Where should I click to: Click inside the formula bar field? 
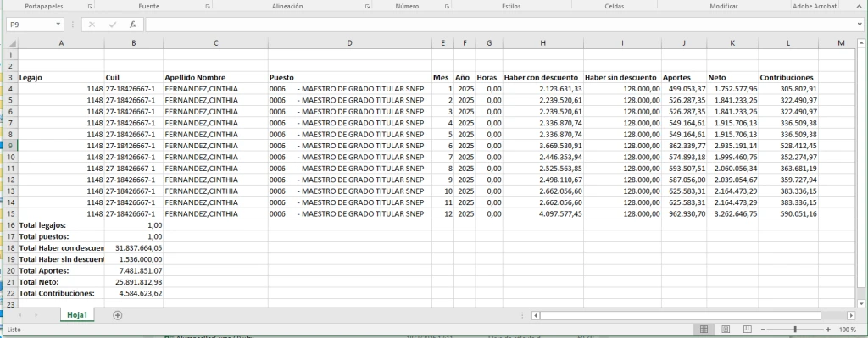coord(500,25)
